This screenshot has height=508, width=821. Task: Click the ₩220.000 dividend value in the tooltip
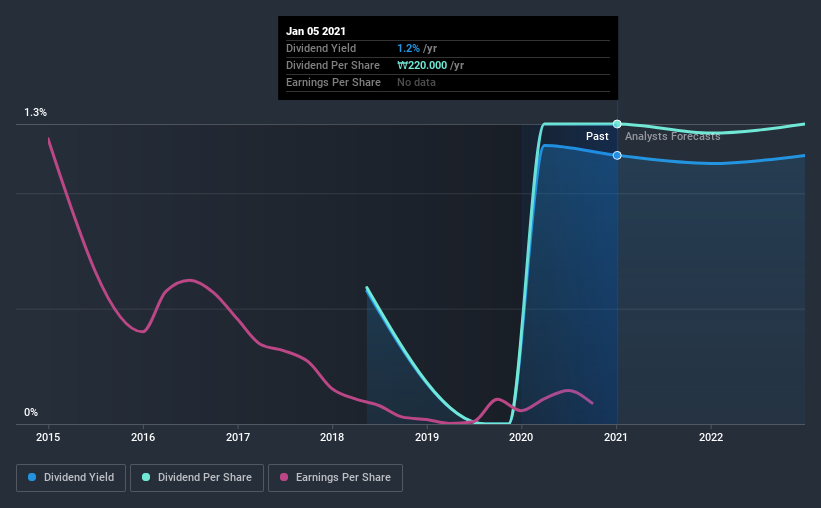point(422,66)
